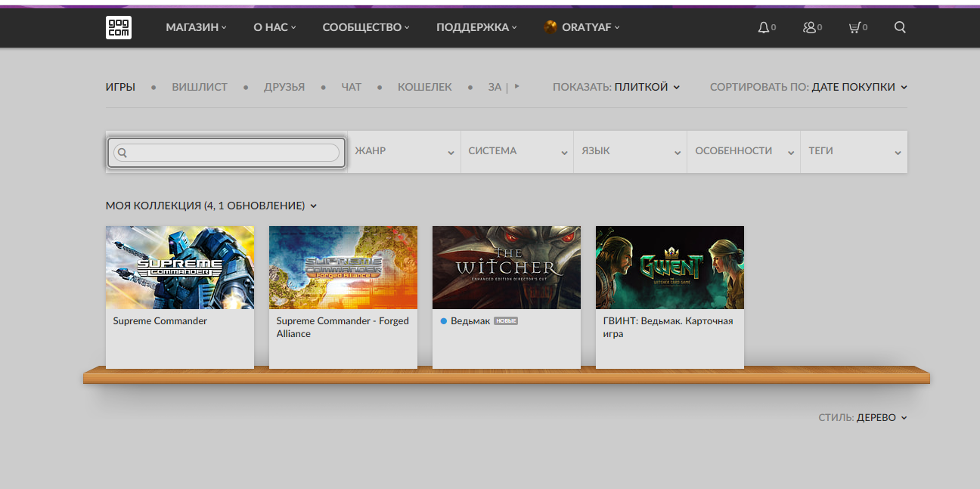Viewport: 980px width, 489px height.
Task: Click the GOG.com logo
Action: point(119,27)
